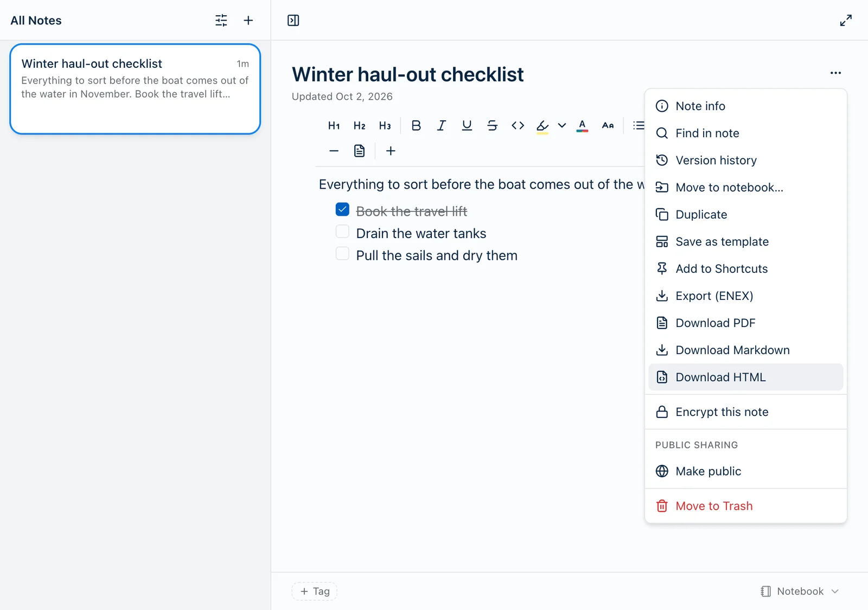This screenshot has width=868, height=610.
Task: Duplicate this note
Action: coord(745,215)
